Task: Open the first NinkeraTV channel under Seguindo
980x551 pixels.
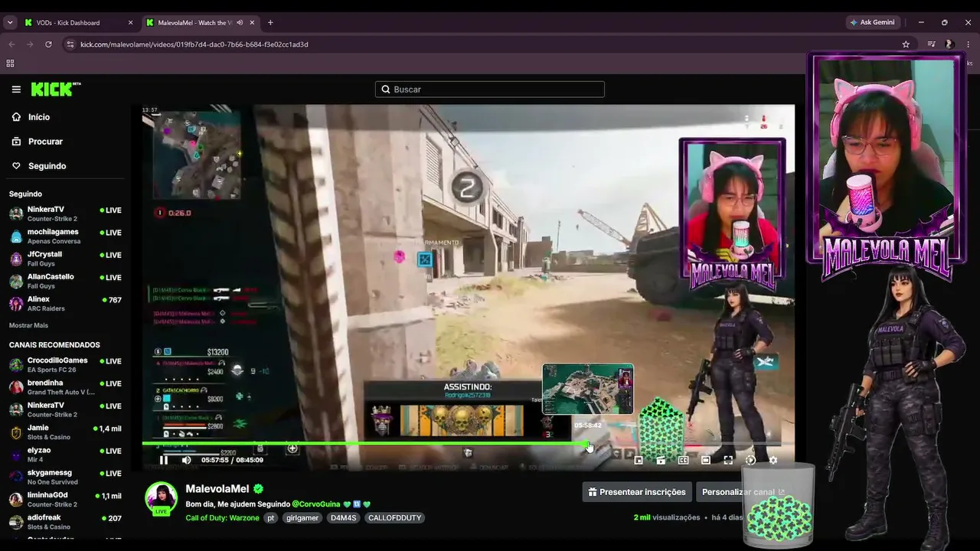Action: [x=65, y=214]
